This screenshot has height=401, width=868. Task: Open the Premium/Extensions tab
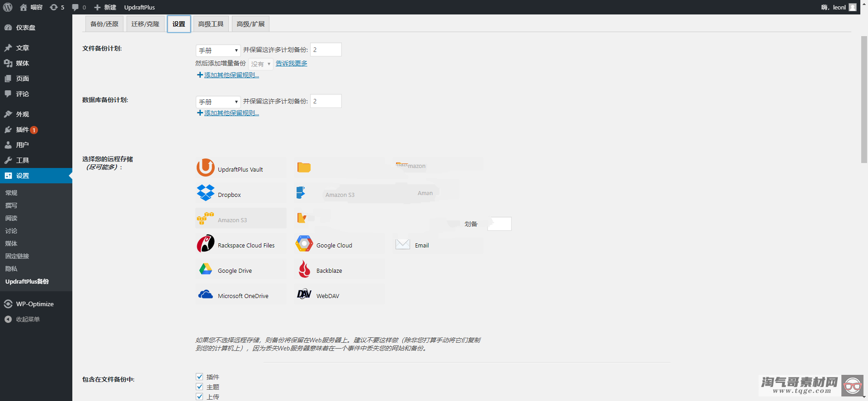pyautogui.click(x=250, y=24)
